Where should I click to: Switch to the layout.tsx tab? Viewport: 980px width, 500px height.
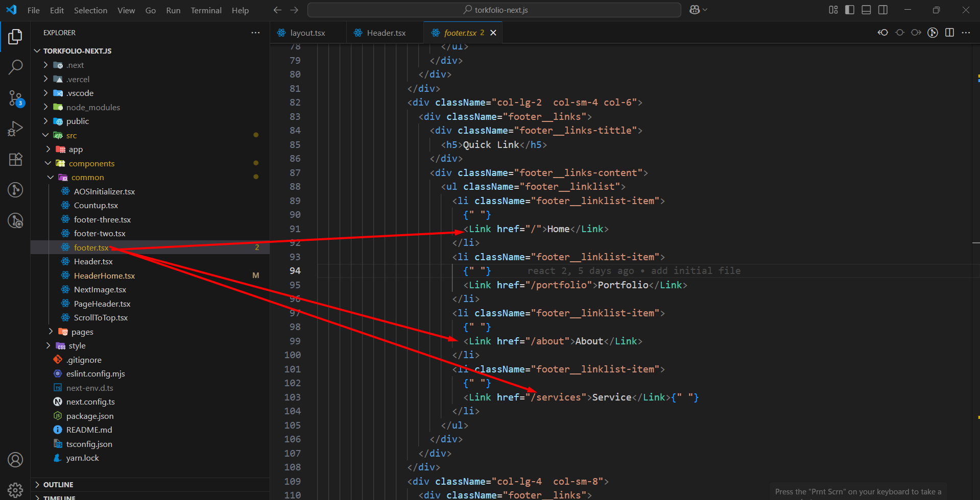coord(308,33)
